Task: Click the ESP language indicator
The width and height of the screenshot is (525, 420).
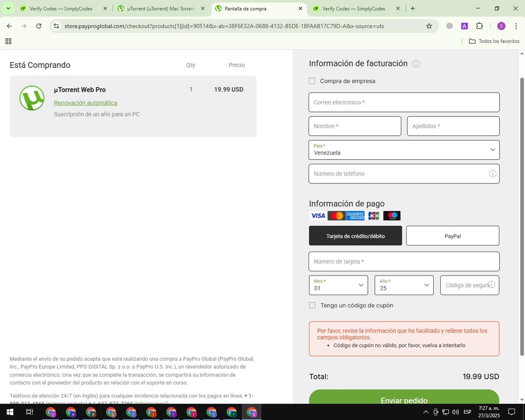Action: coord(467,412)
